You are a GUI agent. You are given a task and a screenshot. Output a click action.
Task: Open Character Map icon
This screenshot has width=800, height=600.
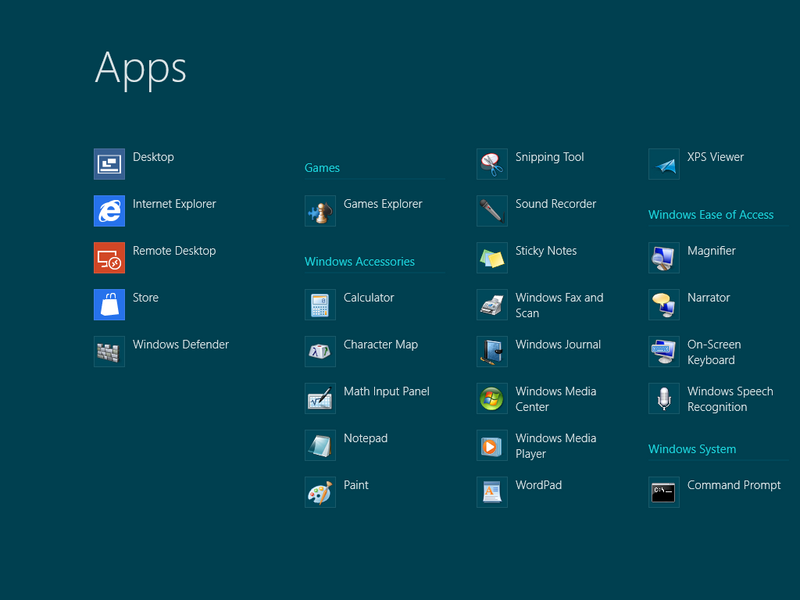pos(320,352)
